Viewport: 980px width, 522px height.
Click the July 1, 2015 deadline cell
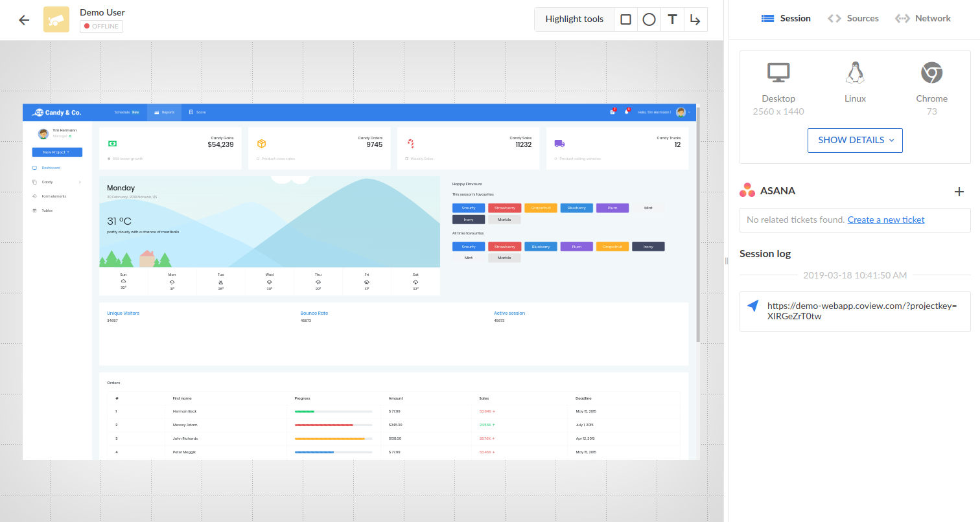tap(585, 425)
